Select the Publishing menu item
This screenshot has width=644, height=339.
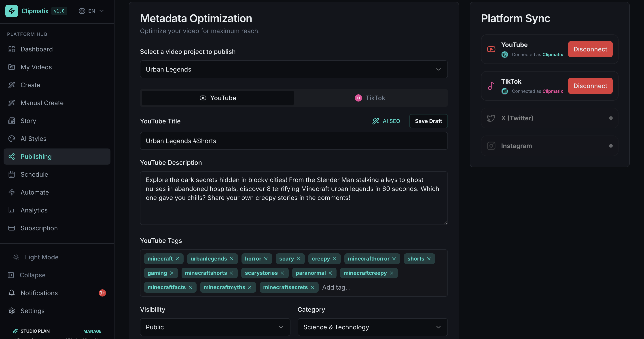tap(36, 157)
